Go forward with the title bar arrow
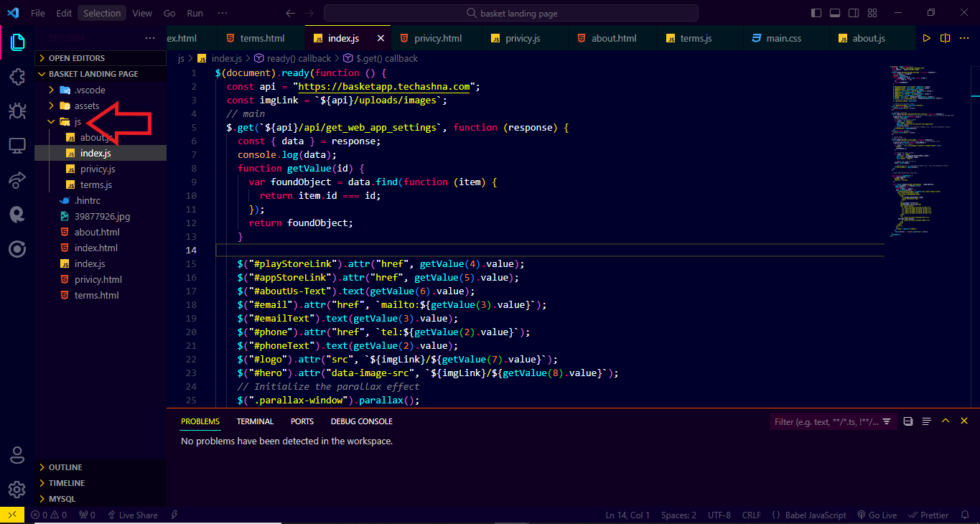 point(309,13)
